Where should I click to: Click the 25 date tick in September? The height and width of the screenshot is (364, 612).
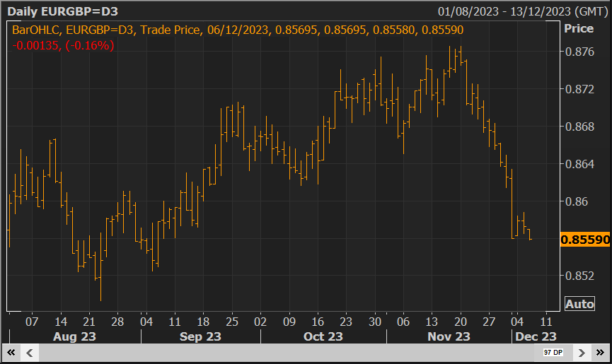tap(232, 322)
